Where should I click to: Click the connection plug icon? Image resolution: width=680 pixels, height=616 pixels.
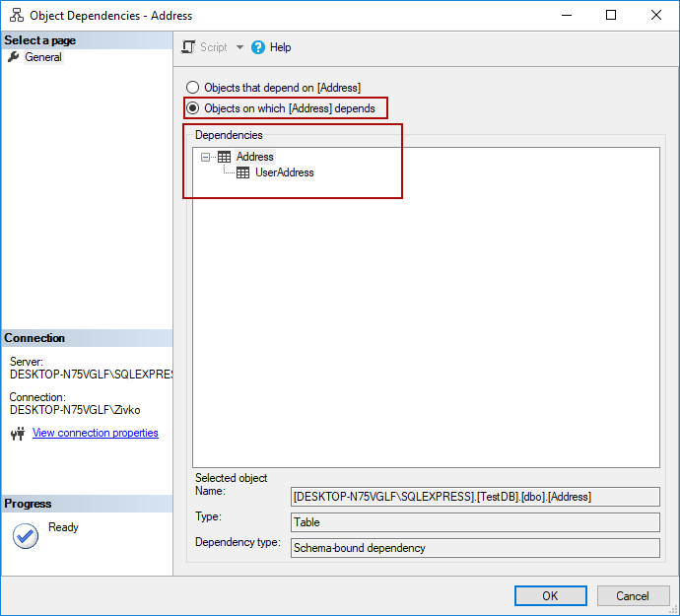tap(18, 434)
